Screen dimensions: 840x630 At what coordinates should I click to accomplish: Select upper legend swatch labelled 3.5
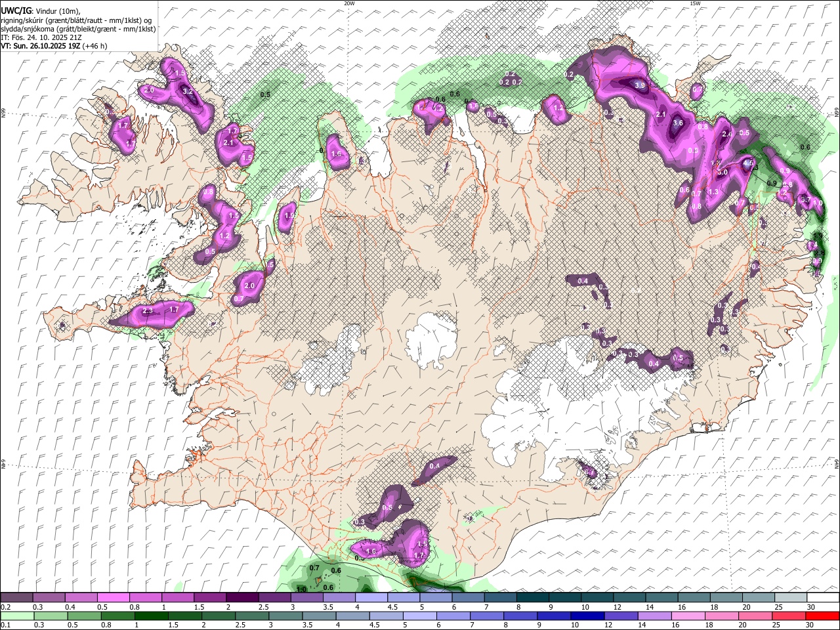339,597
